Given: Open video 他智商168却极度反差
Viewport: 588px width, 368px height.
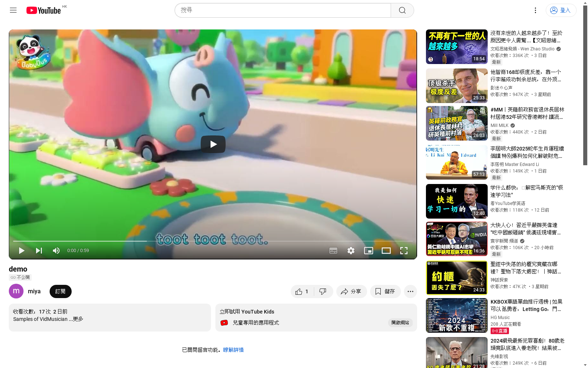Looking at the screenshot, I should tap(526, 76).
